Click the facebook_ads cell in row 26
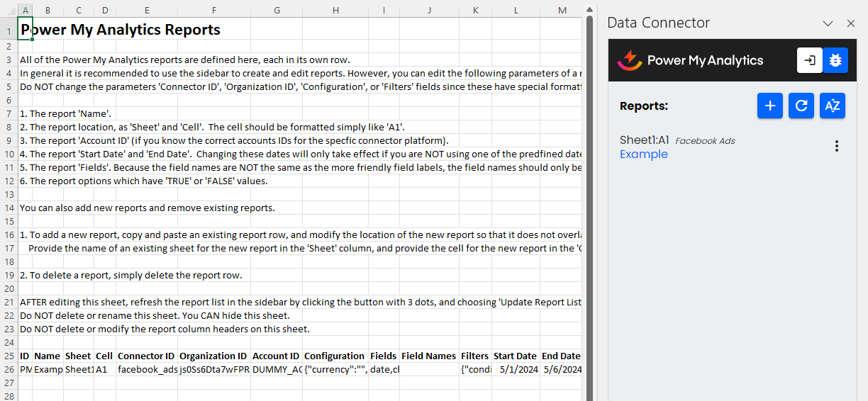868x401 pixels. tap(146, 369)
